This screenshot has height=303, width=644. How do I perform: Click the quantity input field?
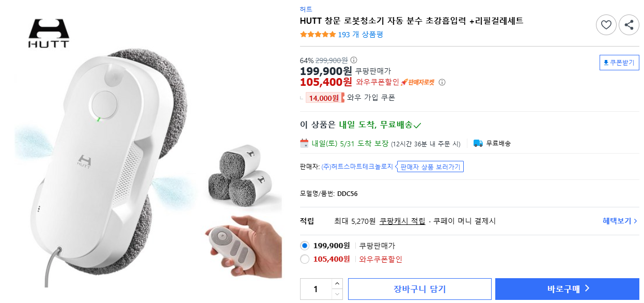316,289
